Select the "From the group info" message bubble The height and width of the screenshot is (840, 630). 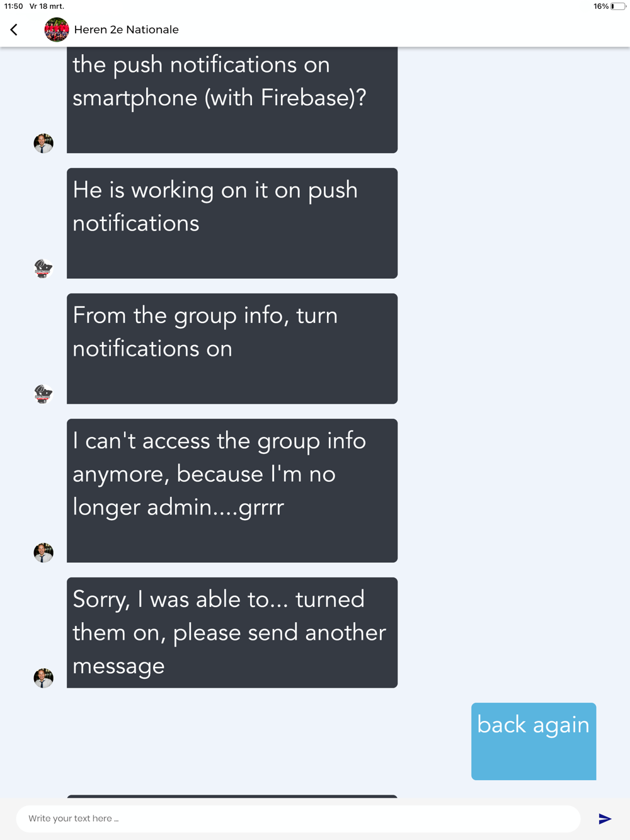tap(232, 348)
